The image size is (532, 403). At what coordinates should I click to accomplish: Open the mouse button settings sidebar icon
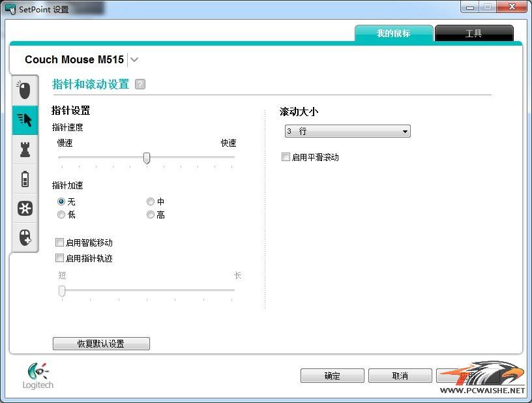tap(24, 91)
